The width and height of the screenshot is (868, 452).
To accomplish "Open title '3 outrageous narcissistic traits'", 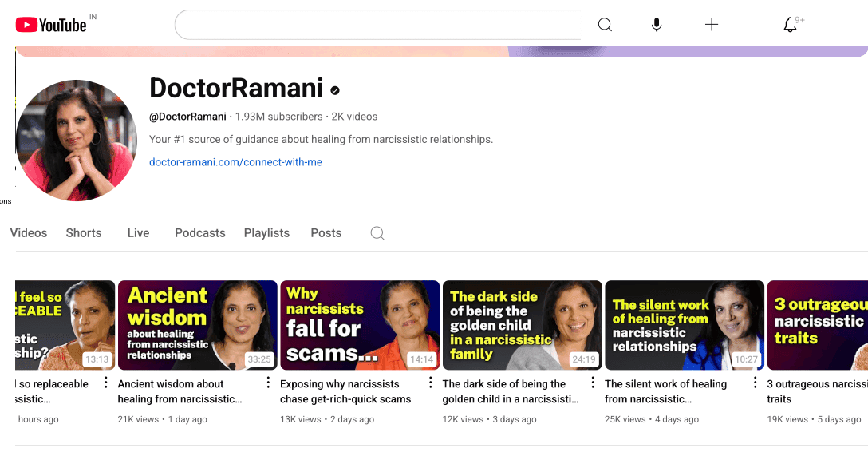I will [x=817, y=391].
